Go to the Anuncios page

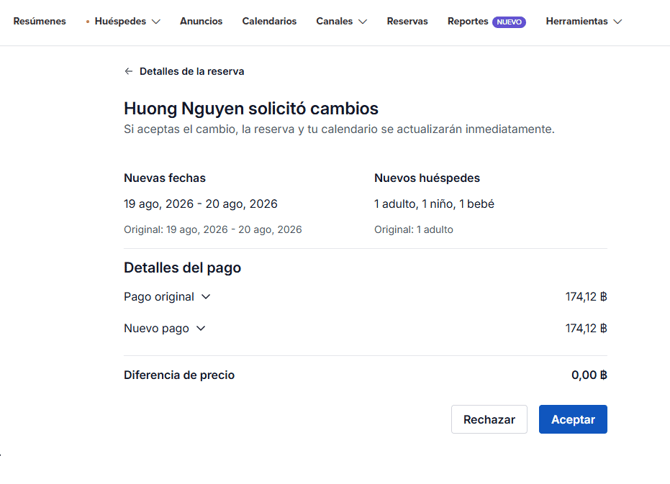[201, 21]
